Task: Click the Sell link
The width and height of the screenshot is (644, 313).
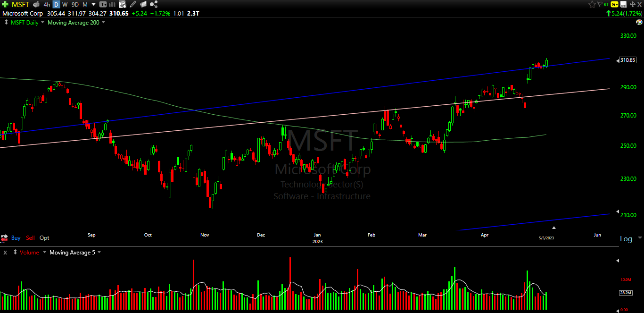Action: pyautogui.click(x=30, y=238)
